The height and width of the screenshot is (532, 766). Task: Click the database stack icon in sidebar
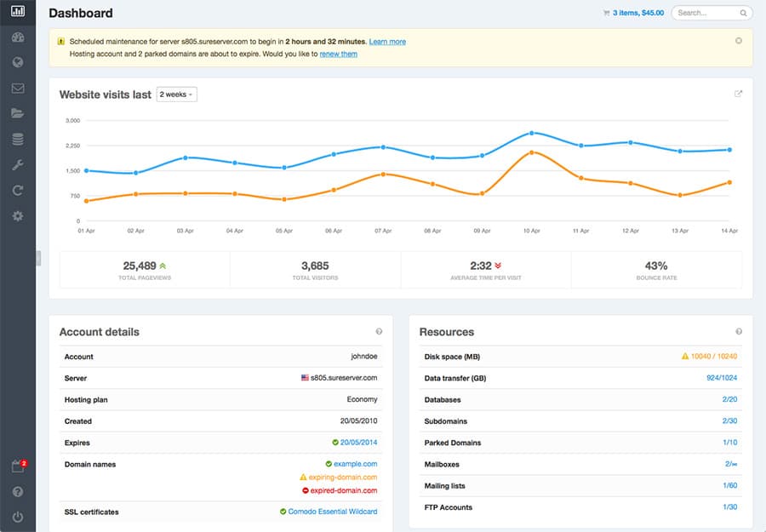point(18,140)
